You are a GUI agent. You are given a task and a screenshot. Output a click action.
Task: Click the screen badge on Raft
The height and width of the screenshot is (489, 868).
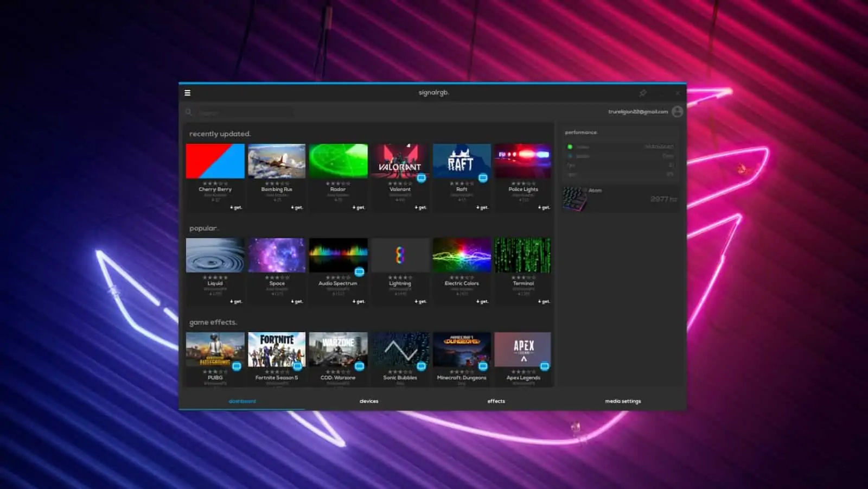tap(483, 177)
